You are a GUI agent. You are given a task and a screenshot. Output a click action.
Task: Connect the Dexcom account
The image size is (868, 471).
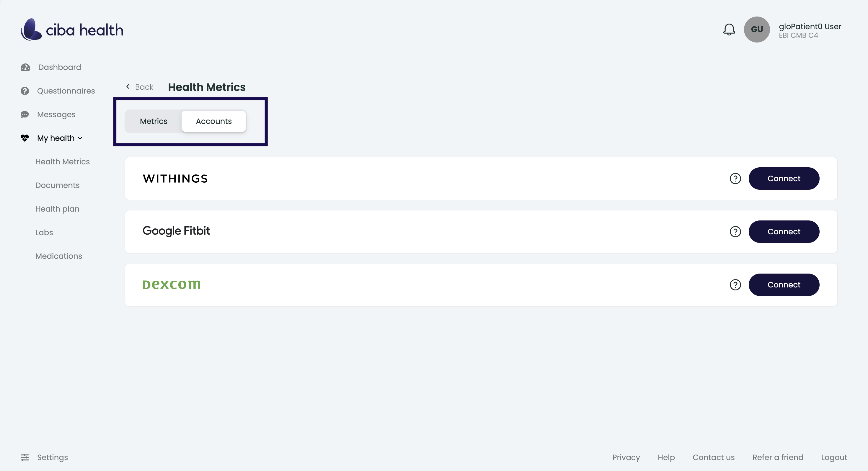[784, 285]
